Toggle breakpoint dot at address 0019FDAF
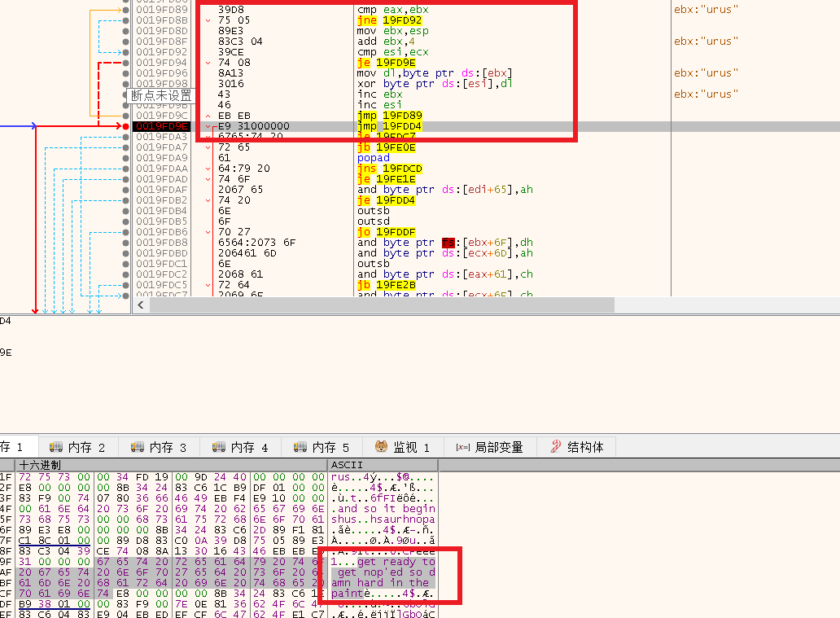Viewport: 840px width, 618px height. pos(125,190)
